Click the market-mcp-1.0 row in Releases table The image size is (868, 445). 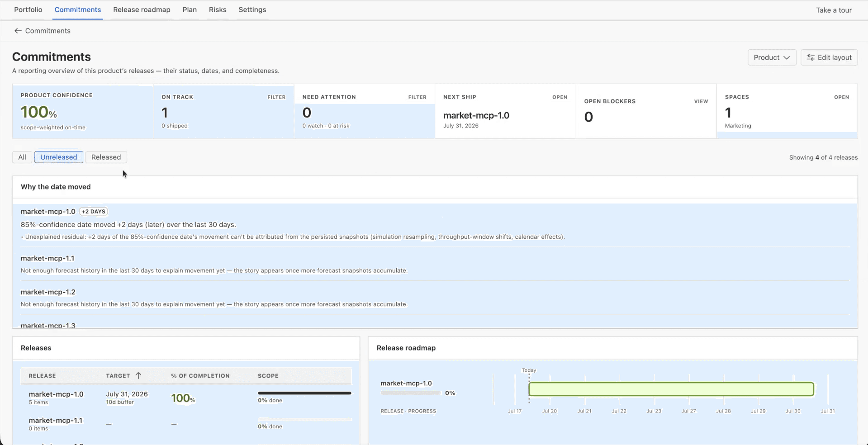coord(186,398)
